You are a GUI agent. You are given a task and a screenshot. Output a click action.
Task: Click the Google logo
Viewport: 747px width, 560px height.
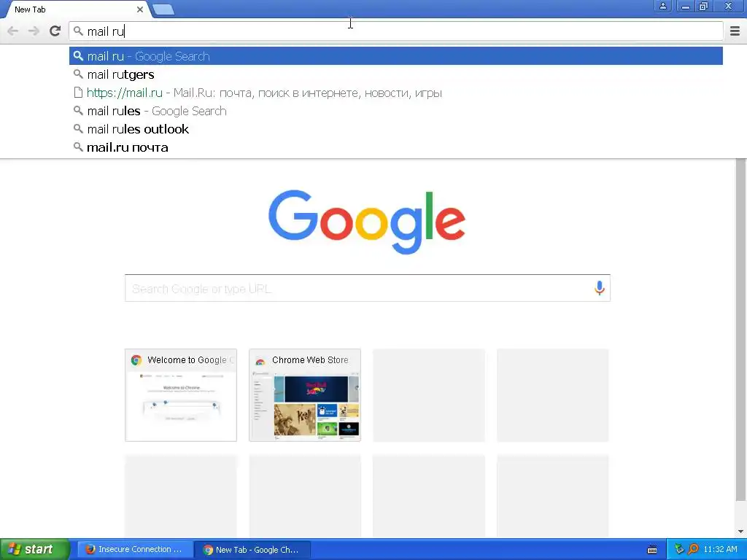367,222
